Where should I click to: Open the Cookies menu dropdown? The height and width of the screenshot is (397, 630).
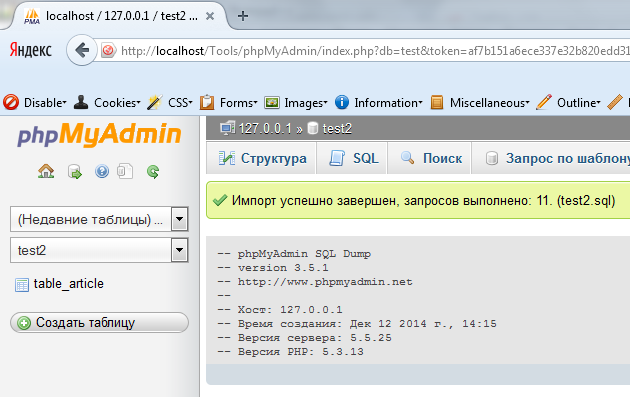[117, 103]
